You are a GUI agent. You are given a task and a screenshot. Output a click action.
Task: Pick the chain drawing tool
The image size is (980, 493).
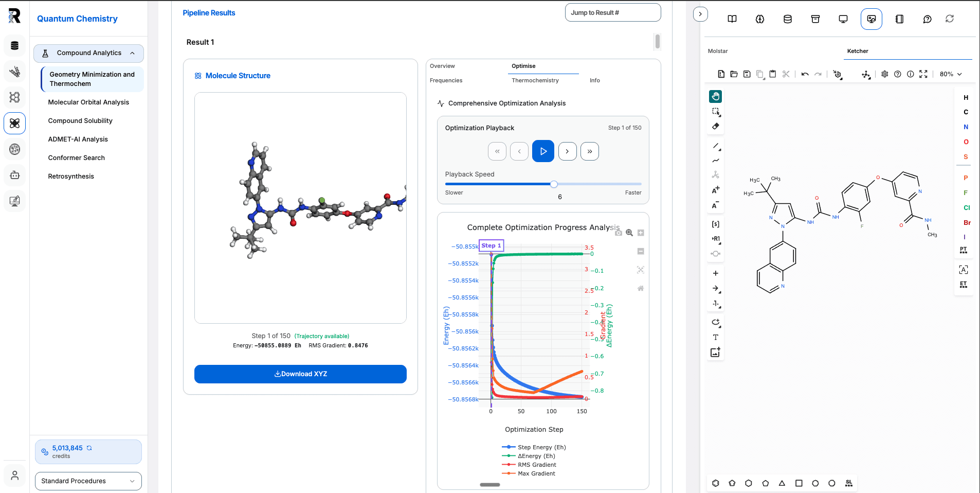[x=715, y=160]
